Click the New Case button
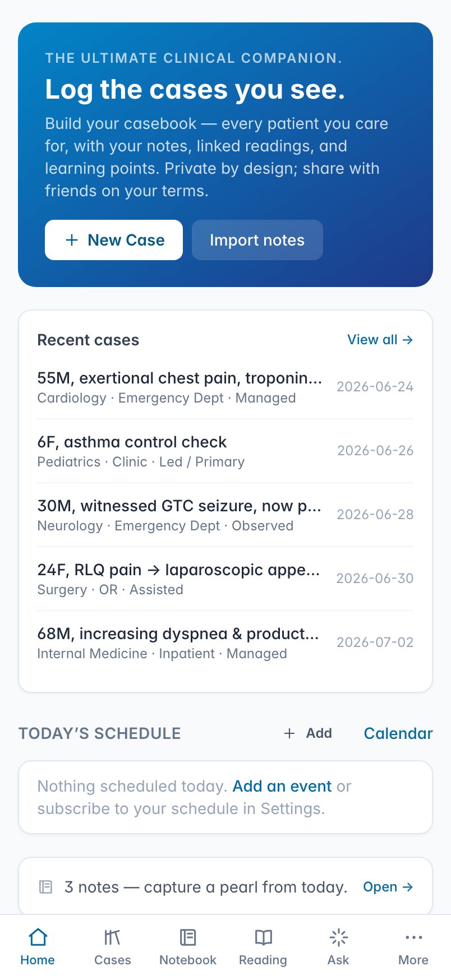 (114, 240)
